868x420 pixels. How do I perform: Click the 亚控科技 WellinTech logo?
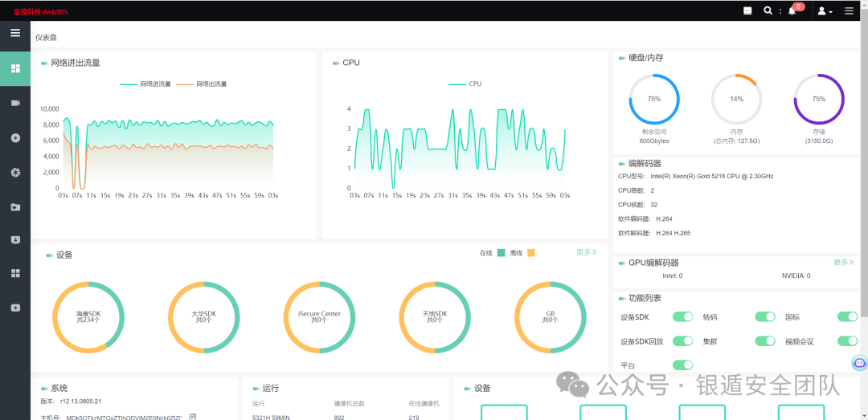41,11
